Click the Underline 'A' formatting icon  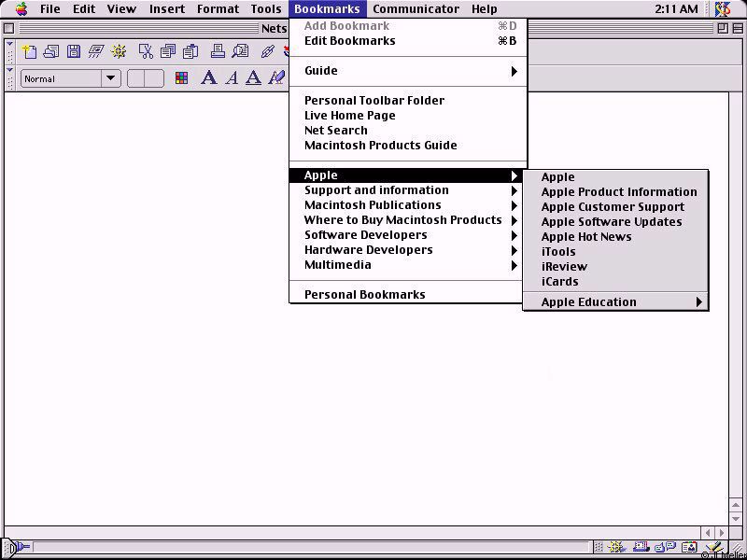(x=253, y=78)
